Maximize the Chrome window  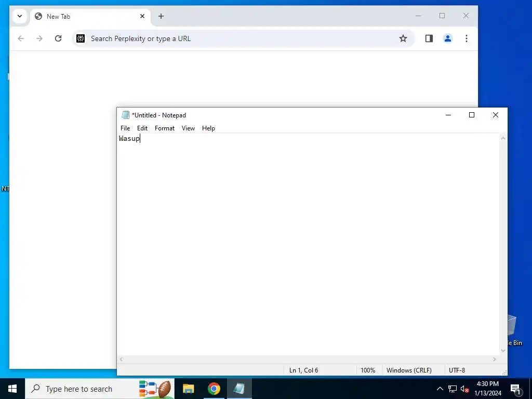442,16
